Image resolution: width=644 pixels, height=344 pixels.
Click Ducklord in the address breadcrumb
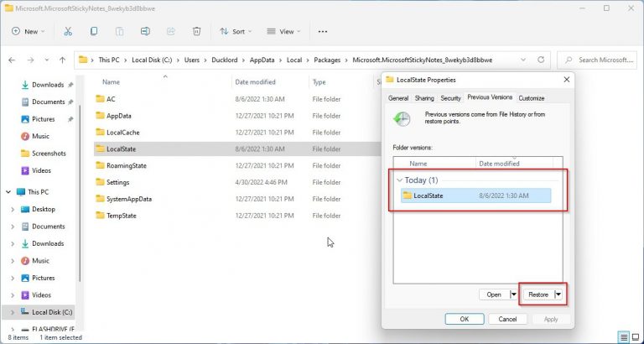(x=224, y=60)
